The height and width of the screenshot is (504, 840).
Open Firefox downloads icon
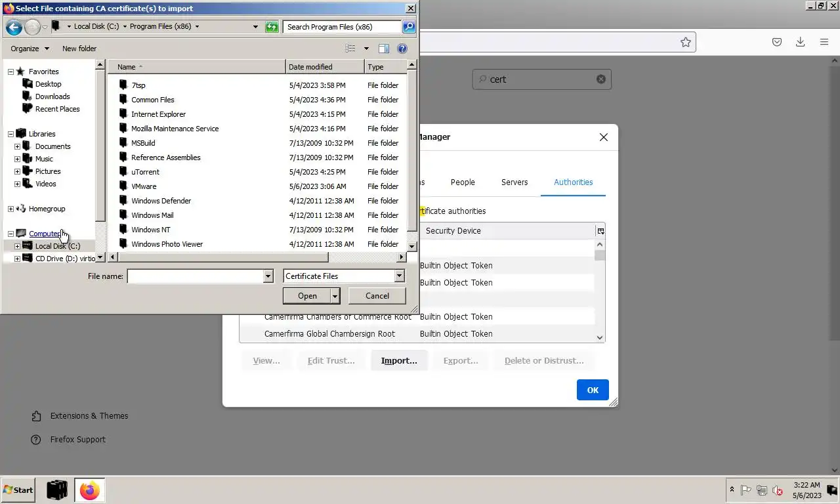coord(801,42)
